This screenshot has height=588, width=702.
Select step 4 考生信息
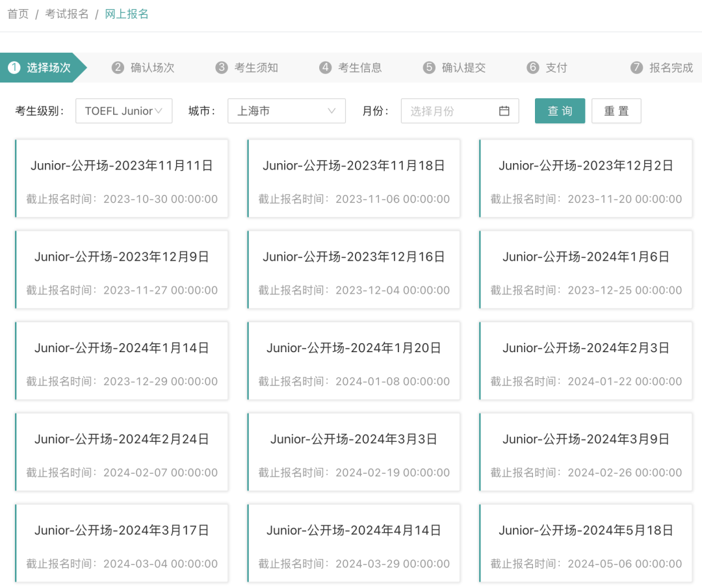point(350,68)
